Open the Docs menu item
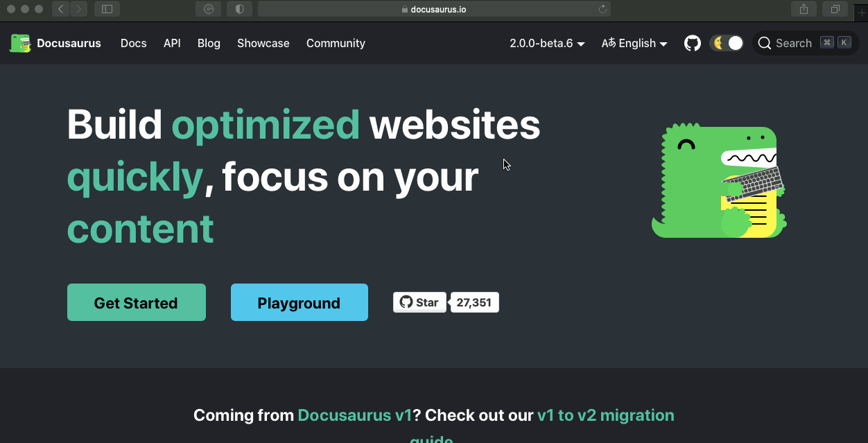Screen dimensions: 868x443 tap(134, 43)
